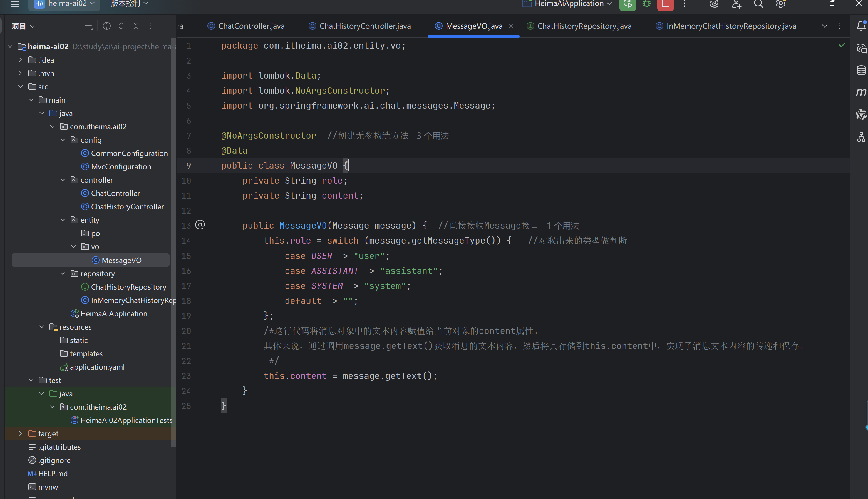Open application.yaml in project tree
The image size is (868, 499).
97,367
